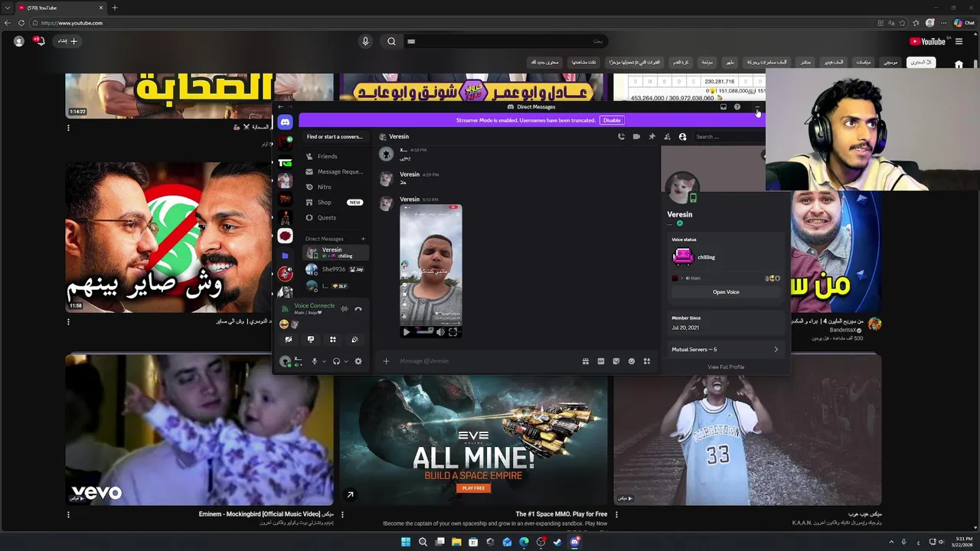Open activities launcher in voice panel

[x=333, y=339]
